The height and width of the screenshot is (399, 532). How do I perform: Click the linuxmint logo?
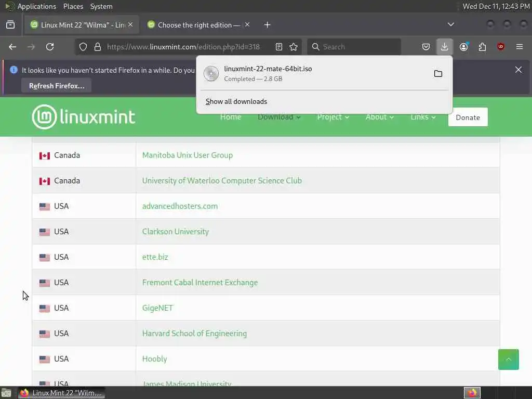[84, 117]
